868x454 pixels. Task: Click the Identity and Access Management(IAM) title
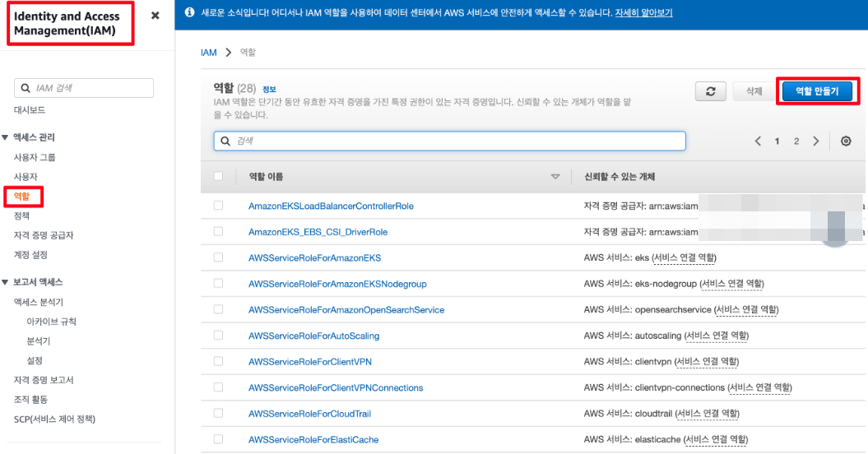67,23
